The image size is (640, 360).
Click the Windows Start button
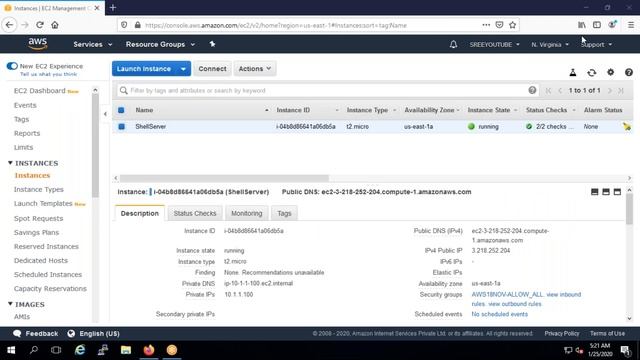click(11, 350)
